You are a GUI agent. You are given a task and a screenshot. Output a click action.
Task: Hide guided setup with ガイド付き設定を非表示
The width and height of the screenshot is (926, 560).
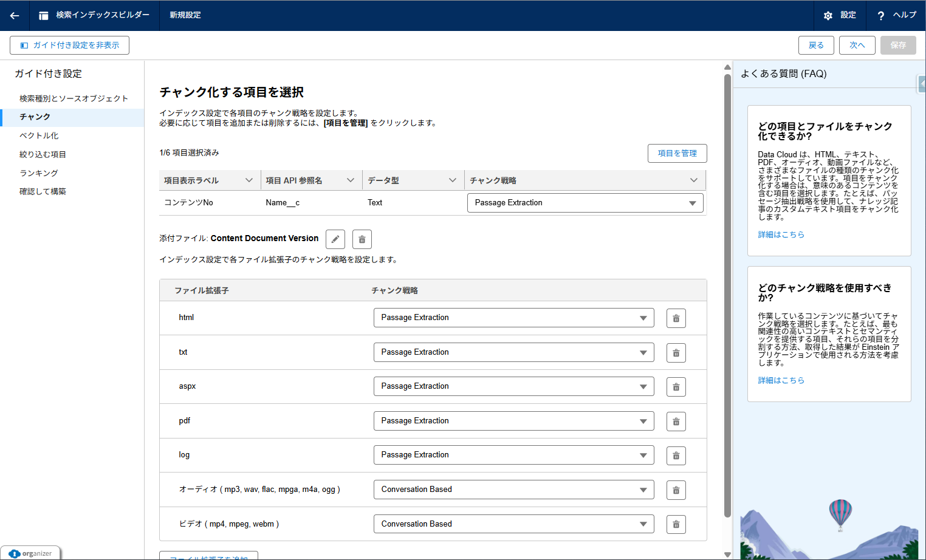click(69, 45)
